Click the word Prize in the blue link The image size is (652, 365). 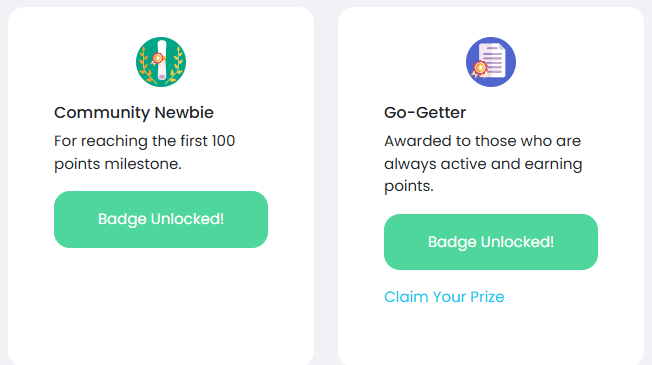[487, 297]
